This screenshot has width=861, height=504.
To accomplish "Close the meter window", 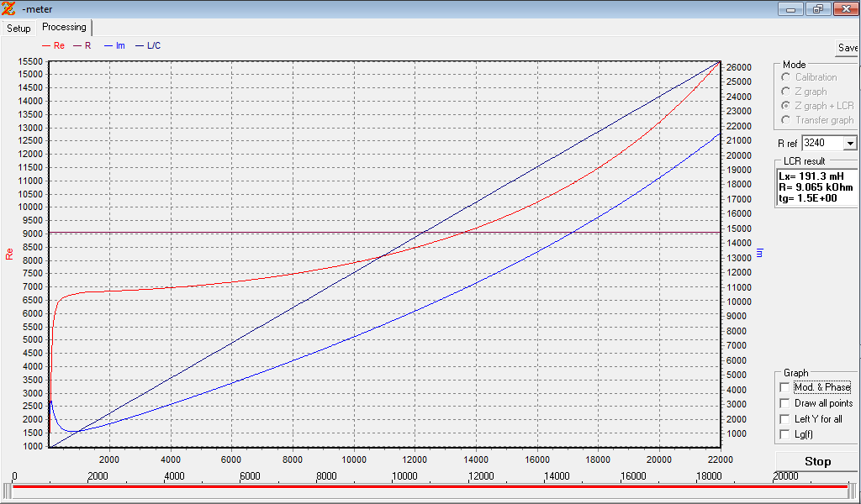I will [846, 9].
